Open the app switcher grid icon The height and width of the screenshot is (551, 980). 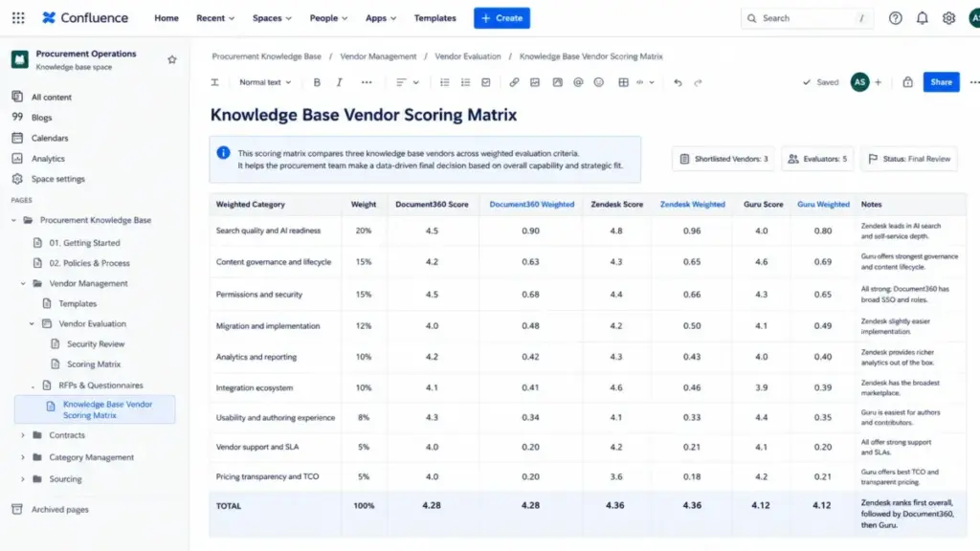pos(18,18)
